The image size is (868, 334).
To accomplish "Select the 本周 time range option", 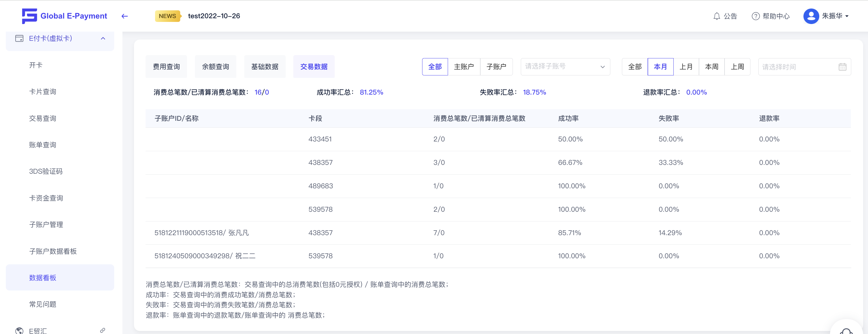I will (711, 67).
